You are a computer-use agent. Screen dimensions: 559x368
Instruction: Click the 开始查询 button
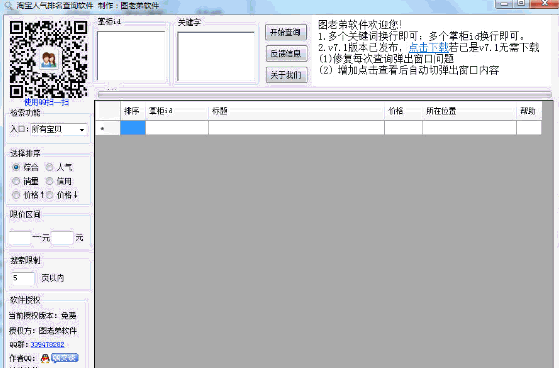point(286,32)
